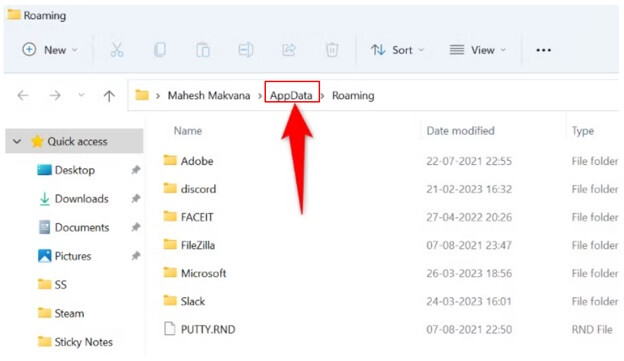
Task: Click the Cut scissors icon
Action: point(117,50)
